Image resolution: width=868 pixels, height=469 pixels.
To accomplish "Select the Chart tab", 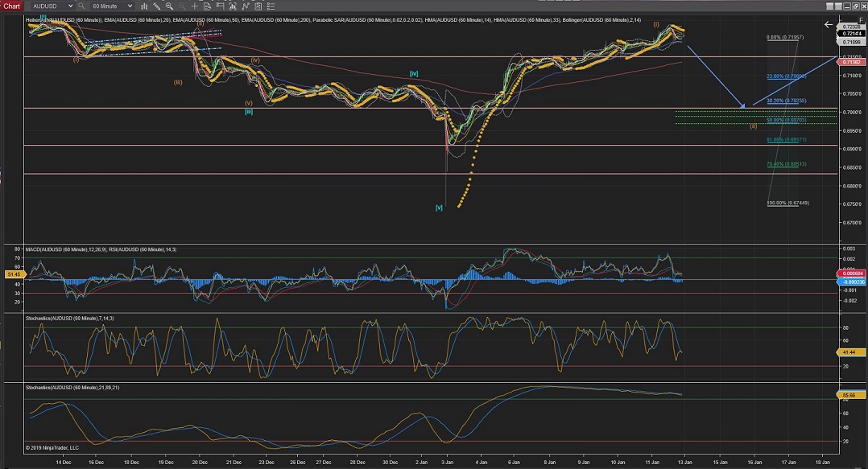I will click(x=11, y=6).
